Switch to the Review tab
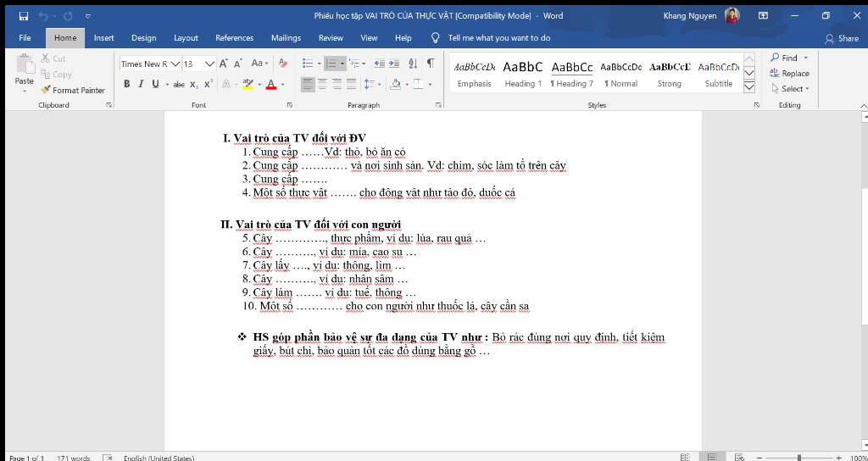 pos(331,38)
